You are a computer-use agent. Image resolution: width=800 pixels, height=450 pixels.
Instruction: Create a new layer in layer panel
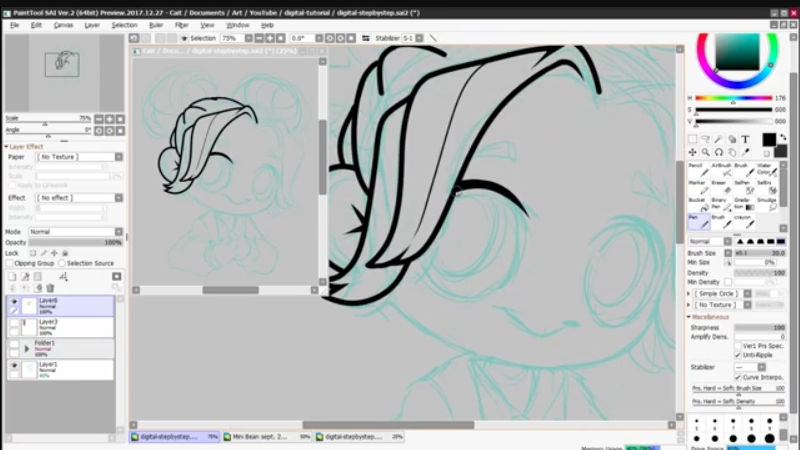12,277
